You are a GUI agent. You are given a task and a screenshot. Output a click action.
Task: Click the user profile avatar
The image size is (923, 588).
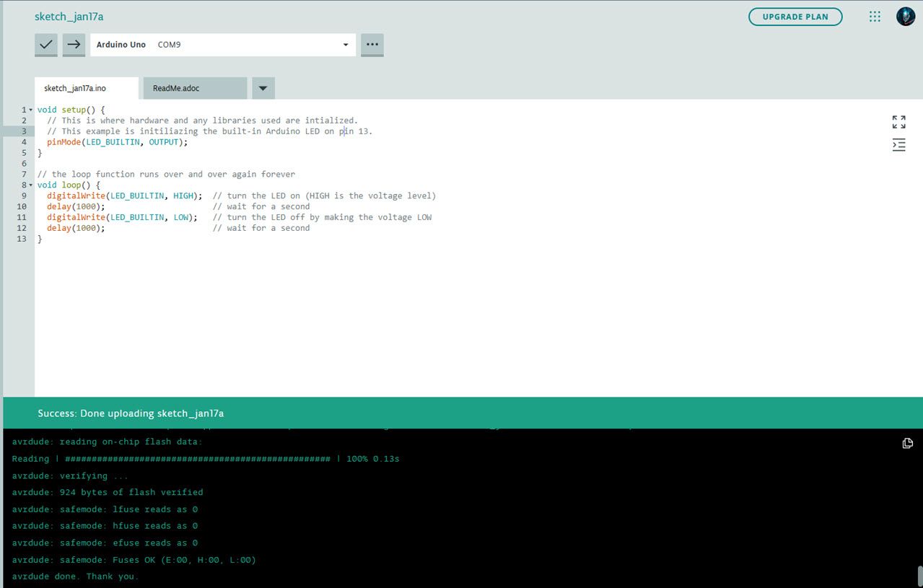click(905, 16)
